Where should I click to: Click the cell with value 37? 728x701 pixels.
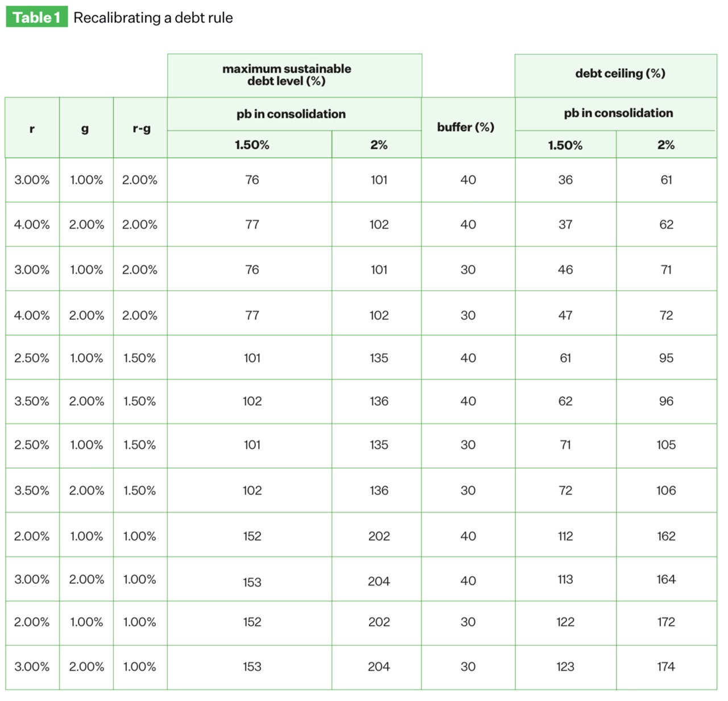[x=565, y=224]
